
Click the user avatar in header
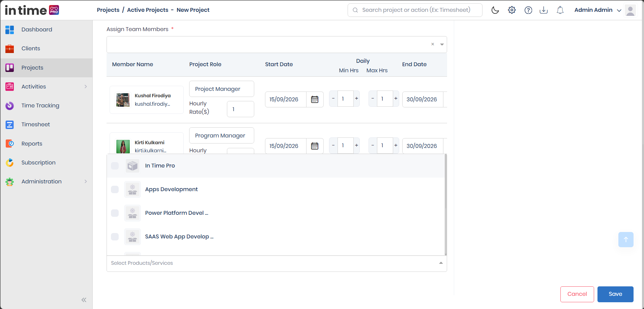pos(630,10)
